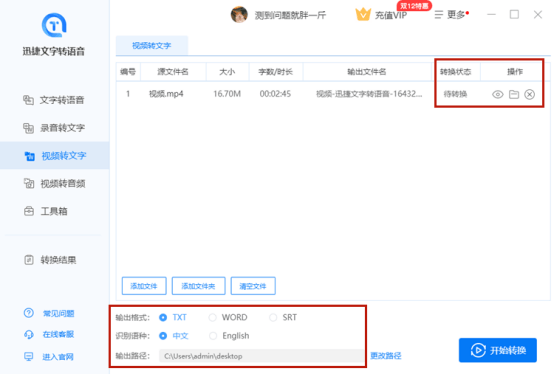Click the 视频转文字 tab
The image size is (554, 375).
152,46
